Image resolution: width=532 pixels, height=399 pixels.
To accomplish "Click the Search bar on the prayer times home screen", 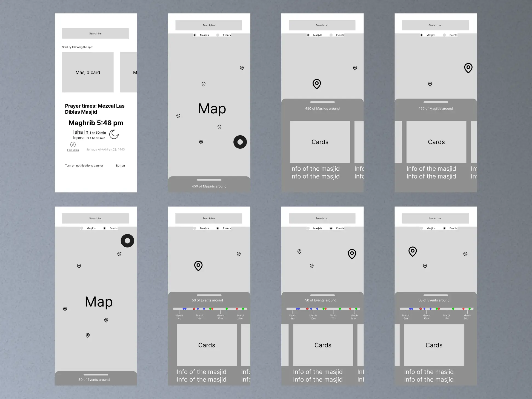I will click(95, 33).
